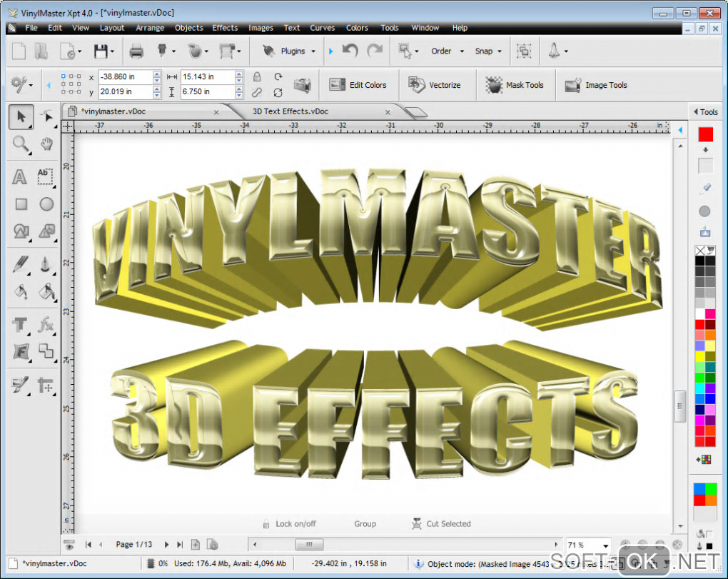Create a new blank document
This screenshot has width=728, height=579.
point(19,51)
